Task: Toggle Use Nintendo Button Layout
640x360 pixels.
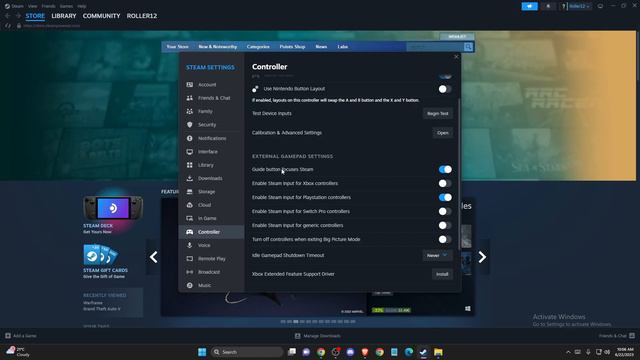Action: 445,89
